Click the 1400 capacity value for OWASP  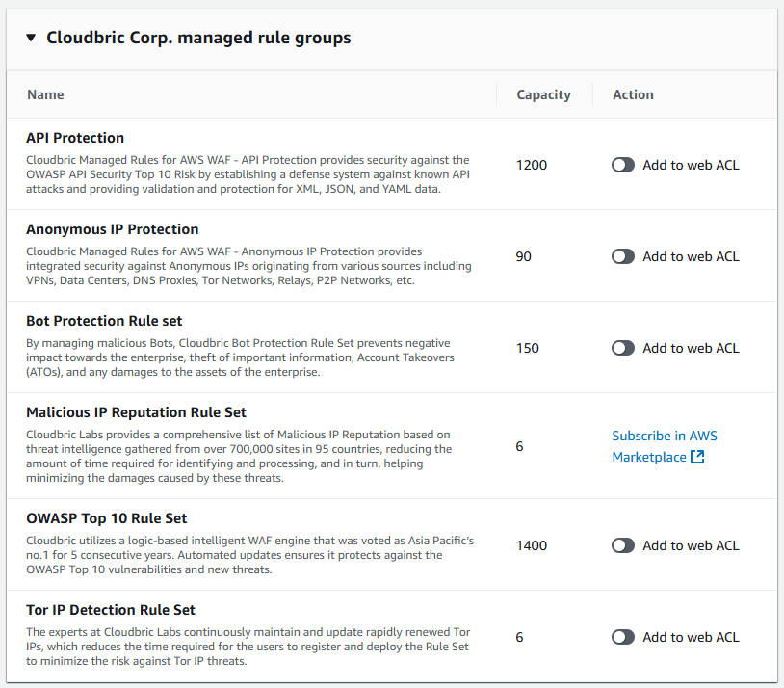pyautogui.click(x=532, y=545)
